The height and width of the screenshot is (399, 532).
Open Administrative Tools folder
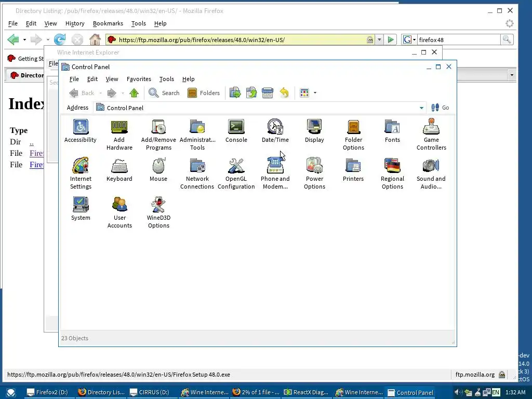[x=197, y=135]
